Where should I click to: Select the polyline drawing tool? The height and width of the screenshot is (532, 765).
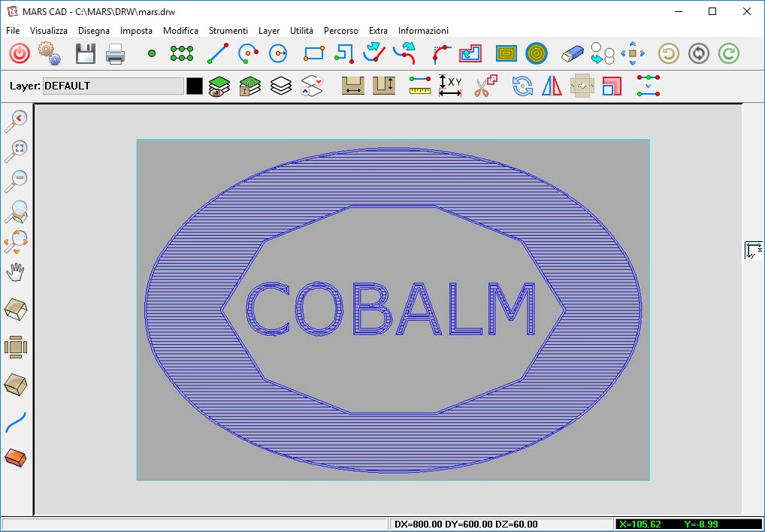pyautogui.click(x=344, y=53)
